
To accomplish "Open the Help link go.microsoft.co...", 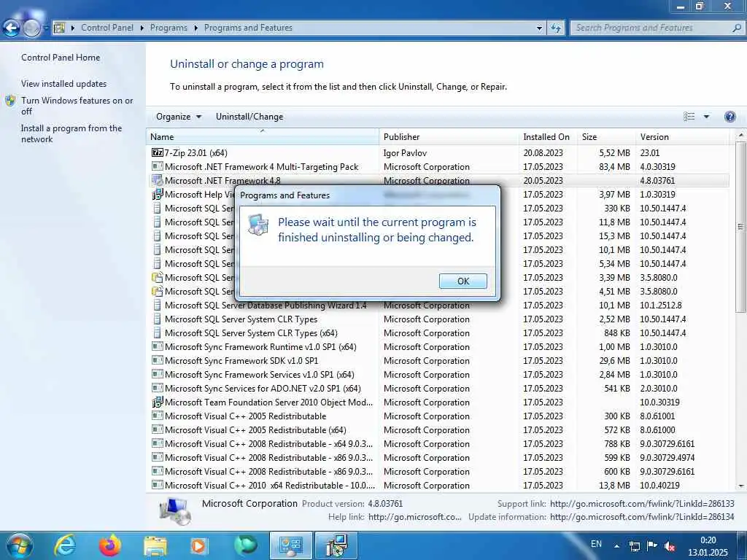I will [x=415, y=517].
